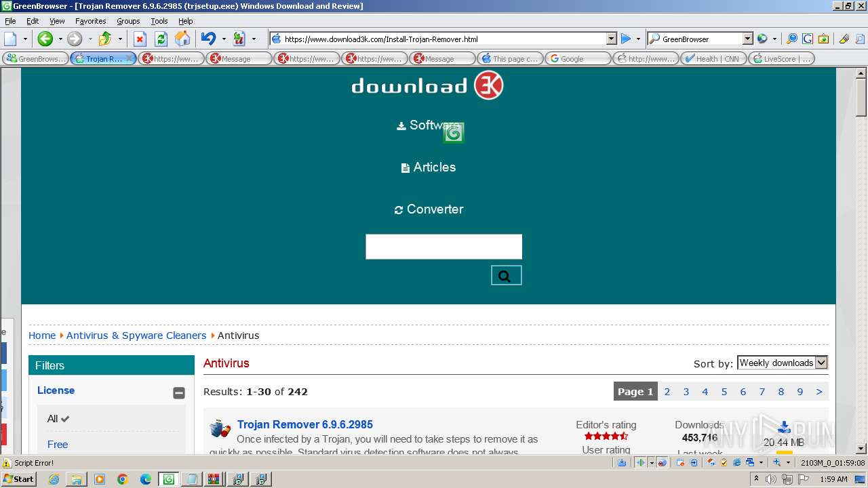The width and height of the screenshot is (868, 488).
Task: Click status bar clipboard checkmark icon
Action: tap(724, 463)
